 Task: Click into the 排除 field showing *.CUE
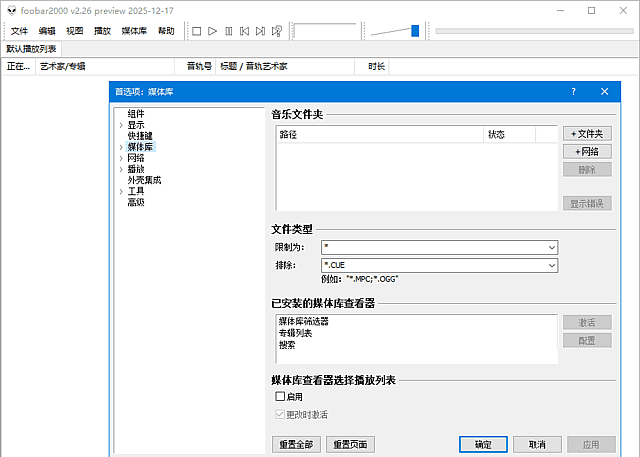click(x=434, y=265)
